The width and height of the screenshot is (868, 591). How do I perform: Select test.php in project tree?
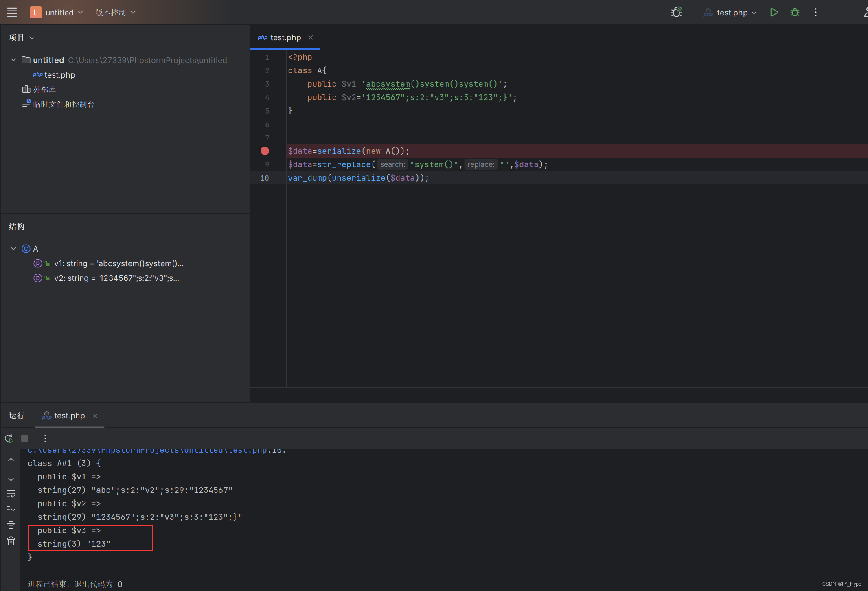coord(59,75)
